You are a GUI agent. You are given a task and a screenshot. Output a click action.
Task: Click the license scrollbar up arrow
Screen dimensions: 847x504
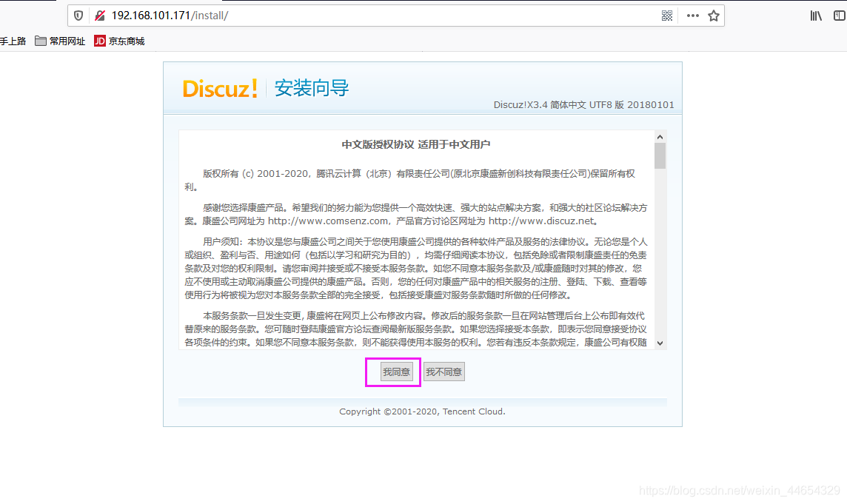pos(660,137)
